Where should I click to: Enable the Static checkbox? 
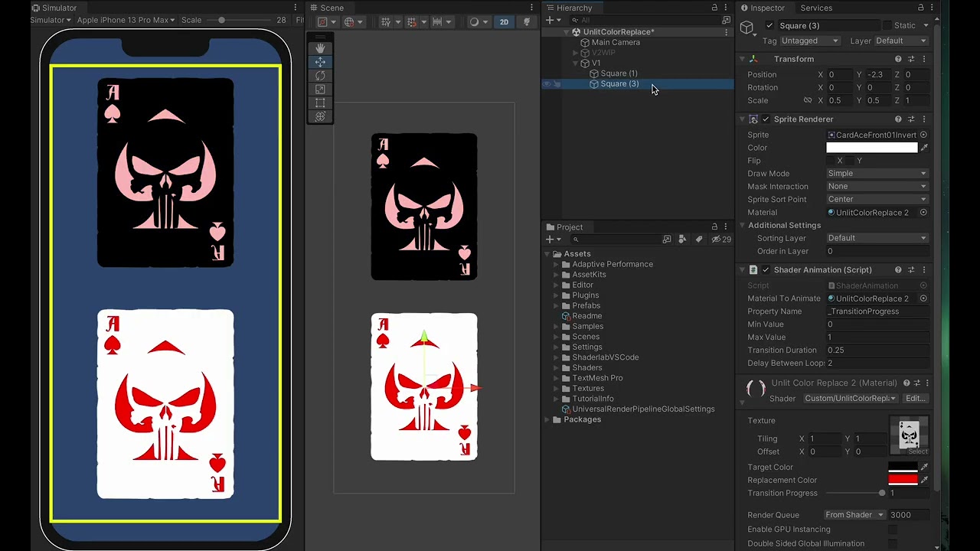coord(887,26)
